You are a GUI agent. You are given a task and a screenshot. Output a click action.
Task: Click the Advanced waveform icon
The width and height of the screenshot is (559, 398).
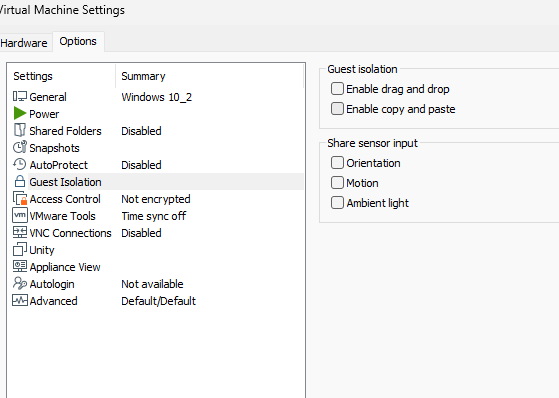coord(20,300)
